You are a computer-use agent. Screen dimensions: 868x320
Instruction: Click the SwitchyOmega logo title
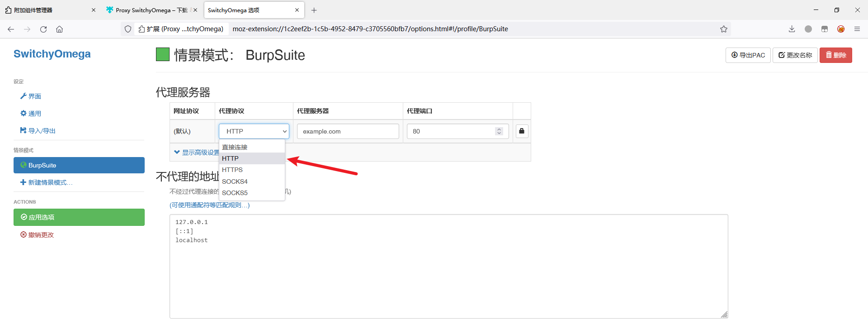coord(52,54)
